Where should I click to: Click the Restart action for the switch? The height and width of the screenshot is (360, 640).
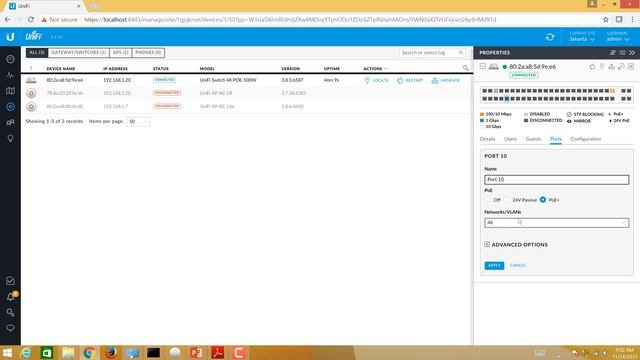(x=410, y=80)
